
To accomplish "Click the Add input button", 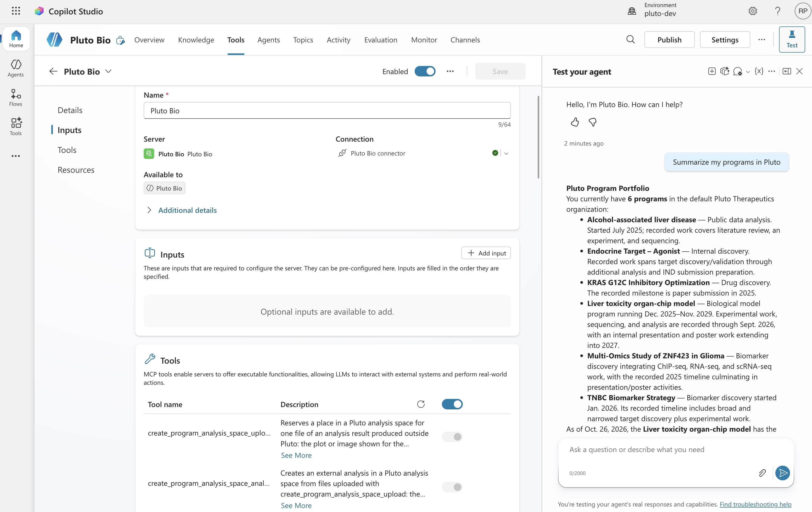I will click(486, 253).
